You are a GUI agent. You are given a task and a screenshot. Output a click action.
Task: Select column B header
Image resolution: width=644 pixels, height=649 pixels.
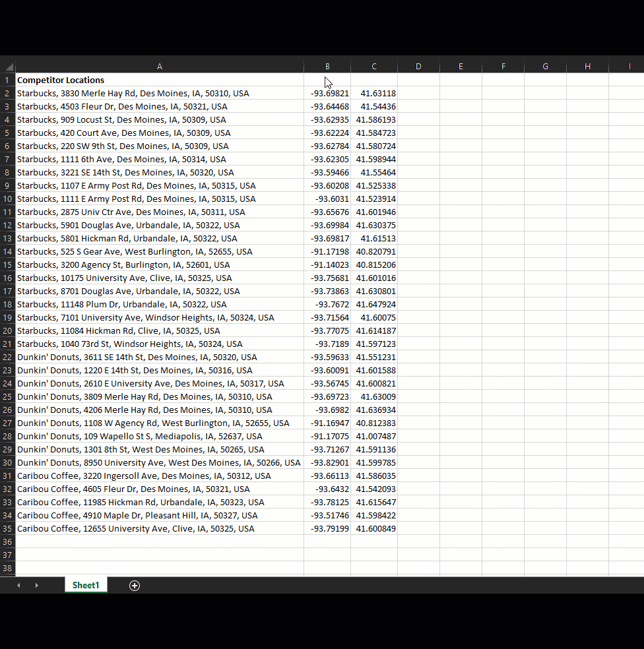[x=327, y=66]
